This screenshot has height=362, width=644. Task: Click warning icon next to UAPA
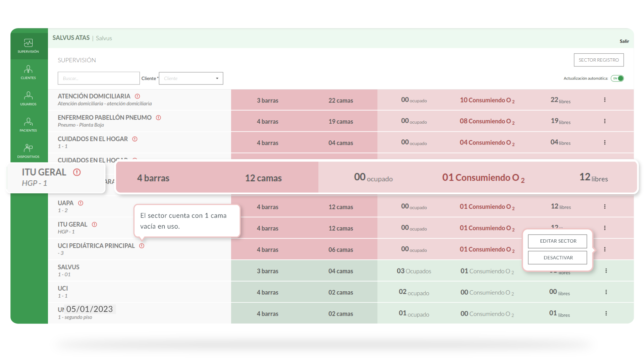pos(80,203)
